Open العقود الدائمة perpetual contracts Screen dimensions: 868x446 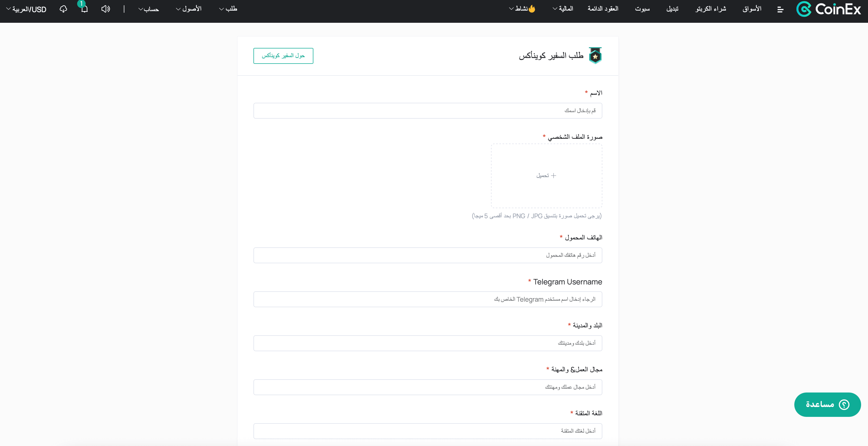(603, 9)
